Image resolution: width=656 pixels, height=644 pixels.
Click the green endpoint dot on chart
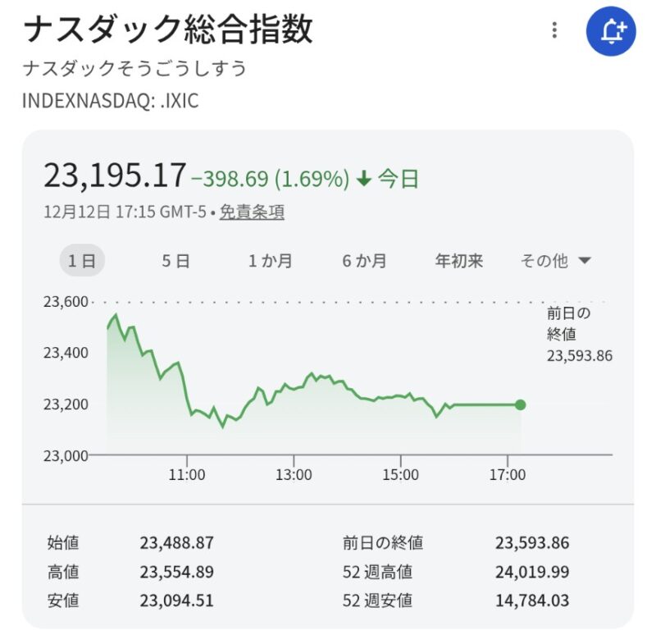coord(520,404)
